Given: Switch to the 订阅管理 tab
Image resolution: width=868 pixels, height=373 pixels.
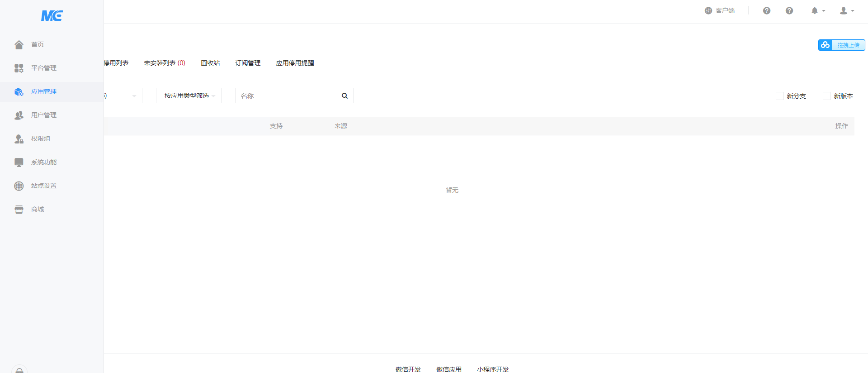Looking at the screenshot, I should pos(248,63).
